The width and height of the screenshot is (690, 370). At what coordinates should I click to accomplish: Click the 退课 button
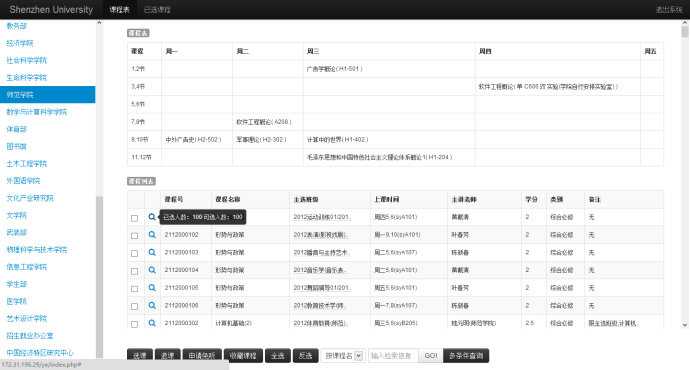(x=168, y=355)
